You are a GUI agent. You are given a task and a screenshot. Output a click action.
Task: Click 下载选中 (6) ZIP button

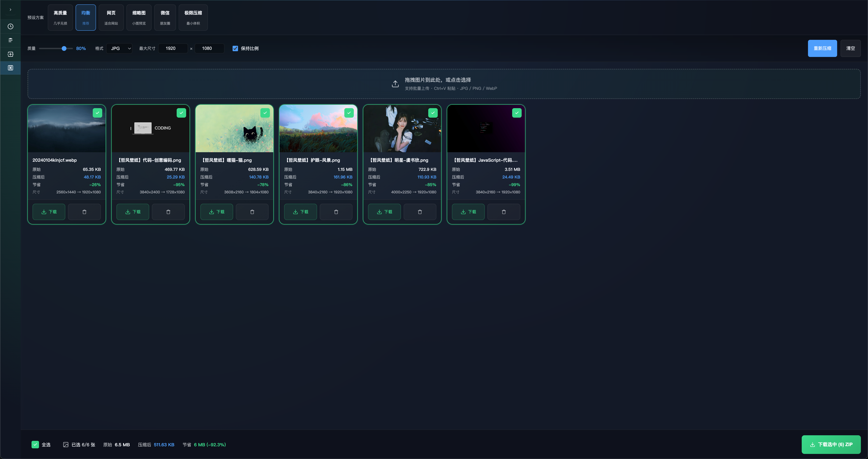tap(831, 445)
